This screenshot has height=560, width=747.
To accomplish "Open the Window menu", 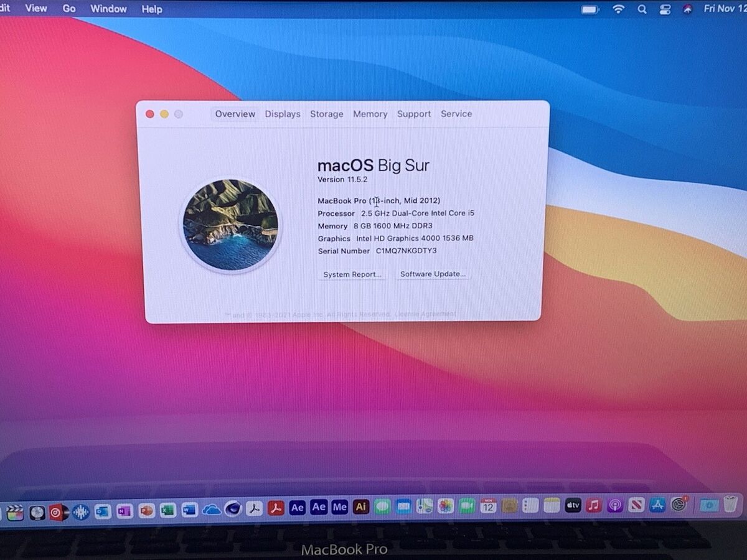I will (108, 9).
